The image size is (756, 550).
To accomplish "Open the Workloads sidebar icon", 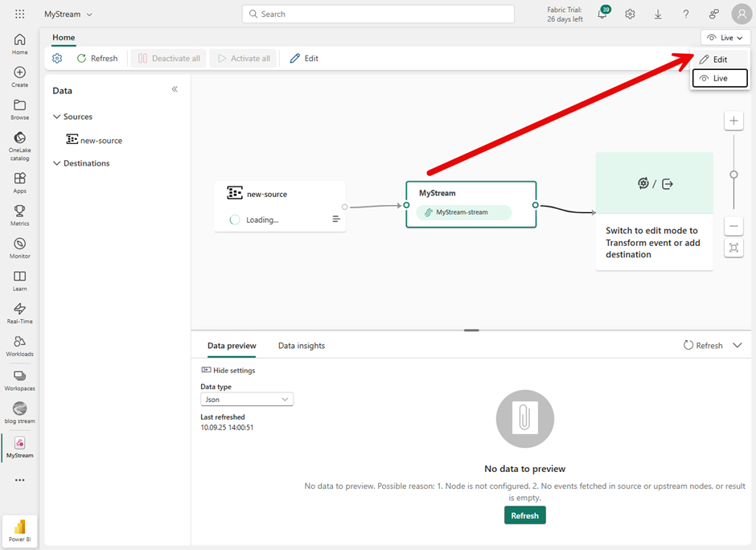I will [19, 346].
